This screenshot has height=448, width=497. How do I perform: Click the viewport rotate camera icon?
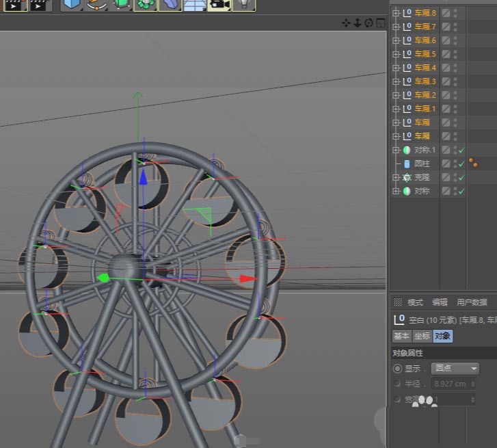click(368, 23)
